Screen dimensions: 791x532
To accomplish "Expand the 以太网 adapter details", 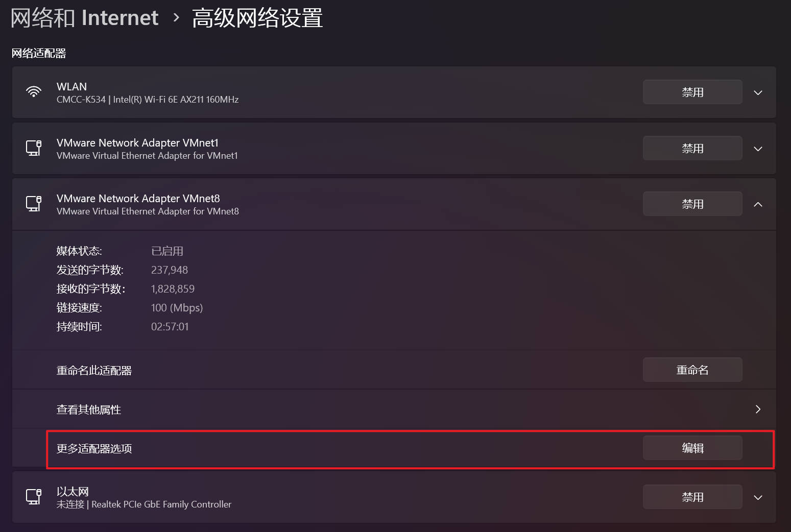I will (758, 498).
